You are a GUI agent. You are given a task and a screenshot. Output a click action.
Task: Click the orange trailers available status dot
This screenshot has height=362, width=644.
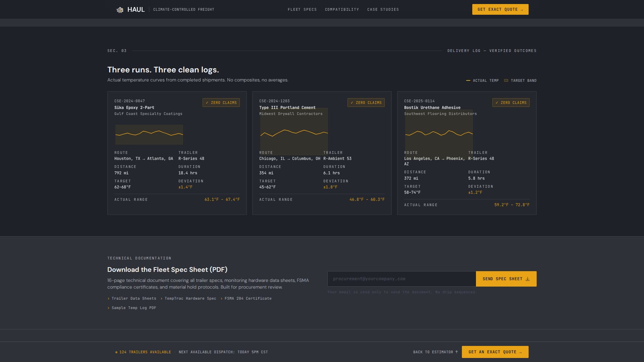click(116, 352)
